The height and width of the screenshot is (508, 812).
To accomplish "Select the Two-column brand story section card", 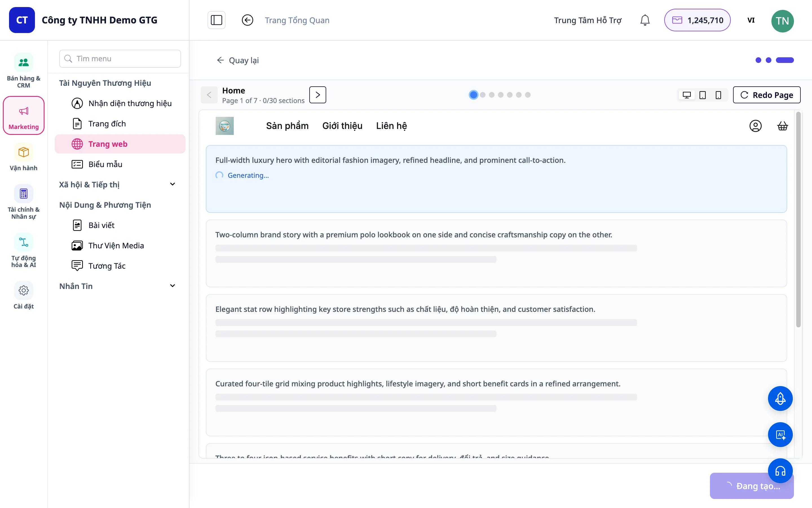I will point(496,254).
